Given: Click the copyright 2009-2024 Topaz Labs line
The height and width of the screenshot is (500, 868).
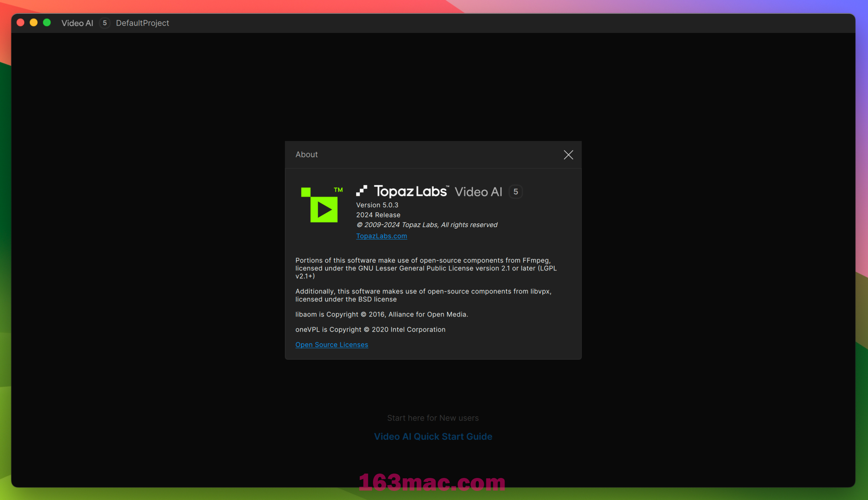Looking at the screenshot, I should click(x=427, y=225).
